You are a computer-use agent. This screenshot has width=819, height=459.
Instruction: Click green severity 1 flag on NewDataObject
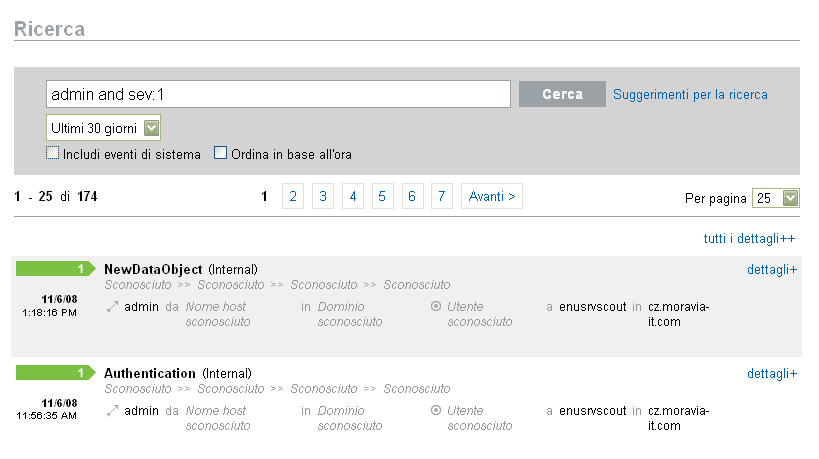(x=54, y=269)
